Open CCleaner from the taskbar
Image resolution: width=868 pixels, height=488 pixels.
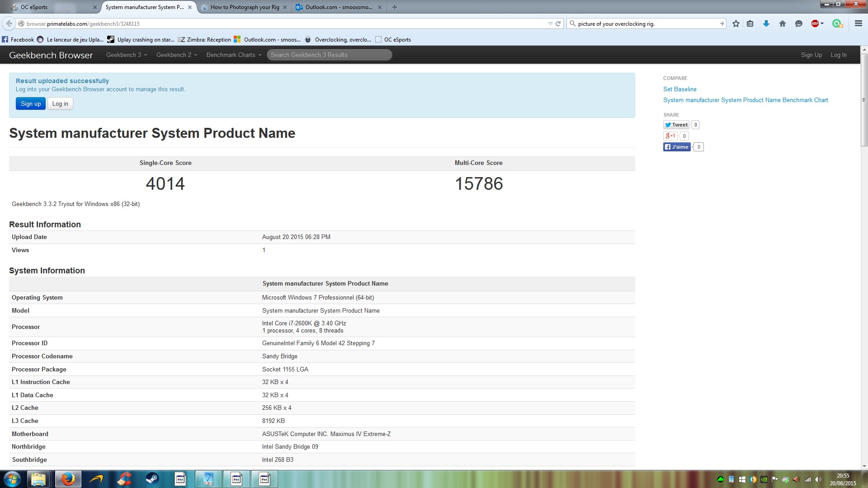(124, 479)
